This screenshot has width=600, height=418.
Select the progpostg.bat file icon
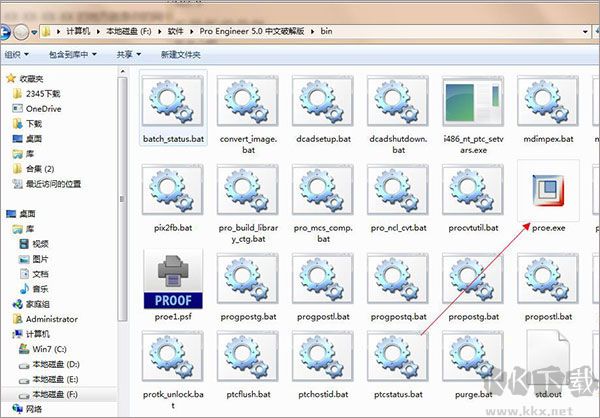[x=248, y=279]
